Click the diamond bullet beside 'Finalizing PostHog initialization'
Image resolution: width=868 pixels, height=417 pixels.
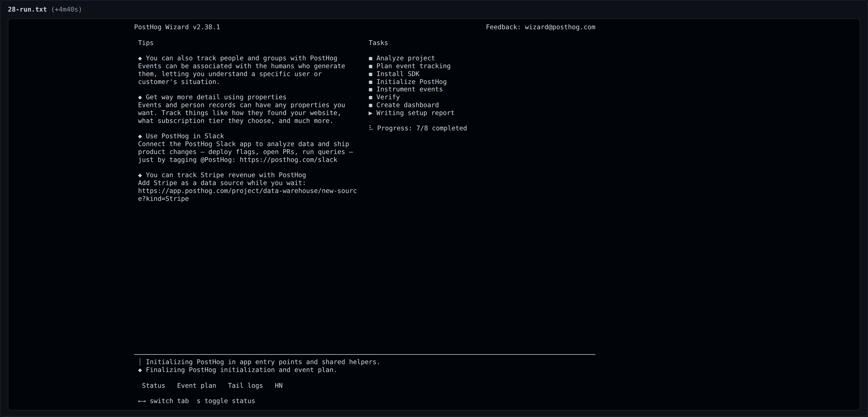pos(140,370)
